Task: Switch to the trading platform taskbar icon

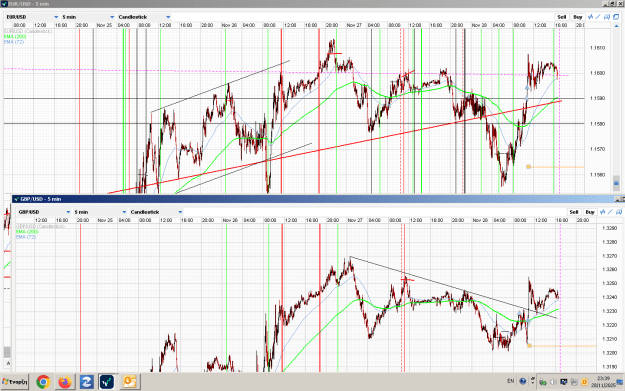Action: click(x=107, y=382)
